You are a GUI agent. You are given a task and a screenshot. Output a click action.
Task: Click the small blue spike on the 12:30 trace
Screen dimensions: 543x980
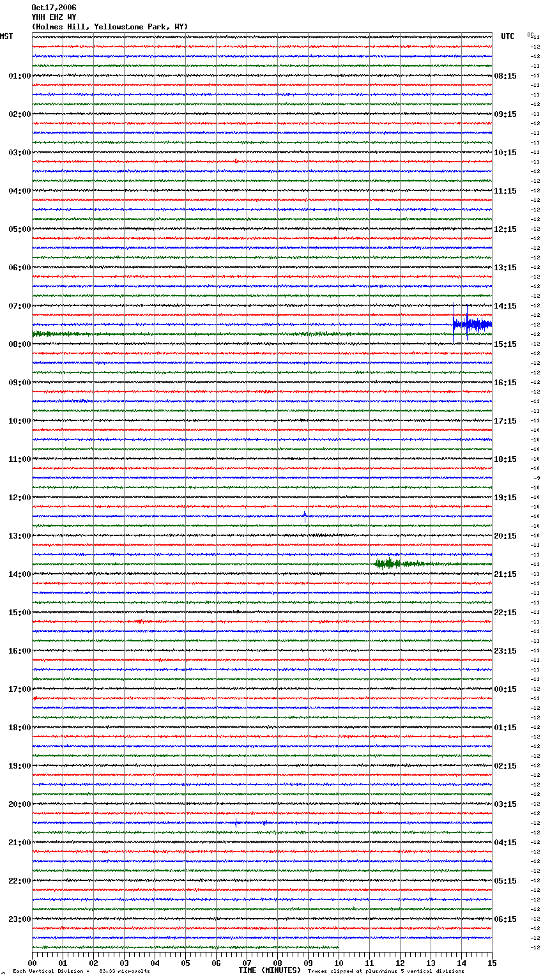click(305, 516)
